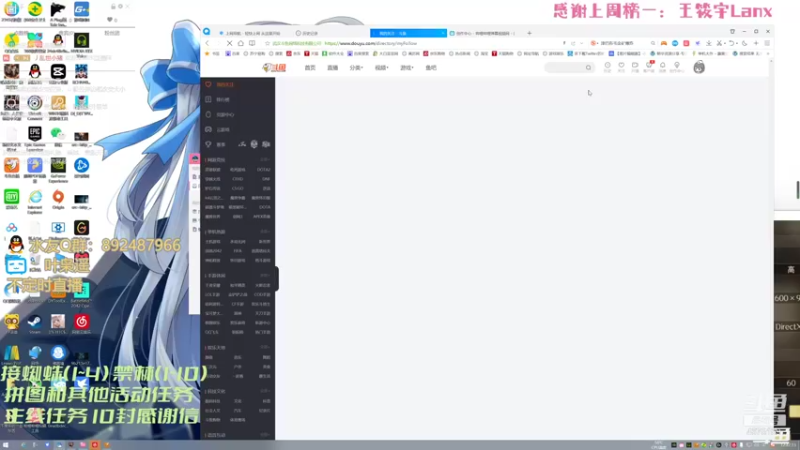Expand the 视频 dropdown menu
This screenshot has height=450, width=800.
(381, 67)
